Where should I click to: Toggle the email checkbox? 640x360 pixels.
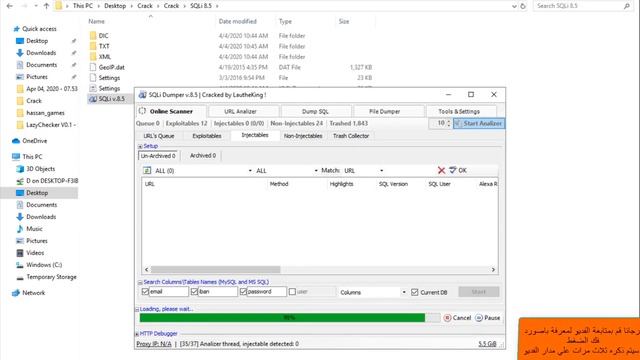point(145,291)
